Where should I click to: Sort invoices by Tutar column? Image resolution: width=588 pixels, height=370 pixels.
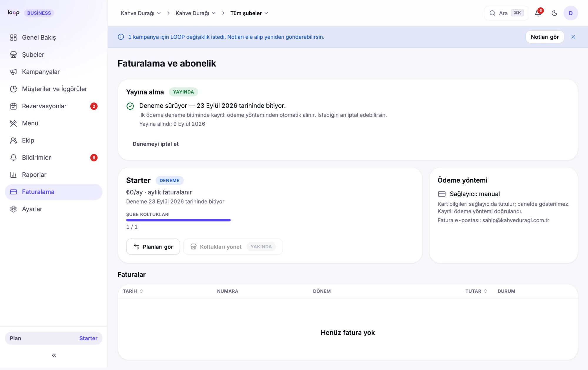(476, 291)
